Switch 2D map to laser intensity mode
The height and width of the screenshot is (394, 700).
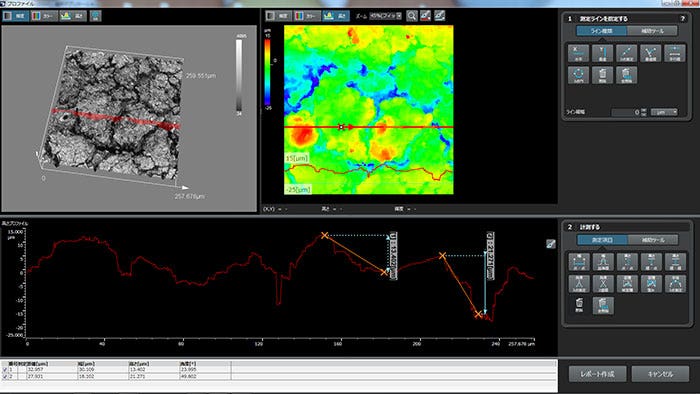click(x=278, y=16)
